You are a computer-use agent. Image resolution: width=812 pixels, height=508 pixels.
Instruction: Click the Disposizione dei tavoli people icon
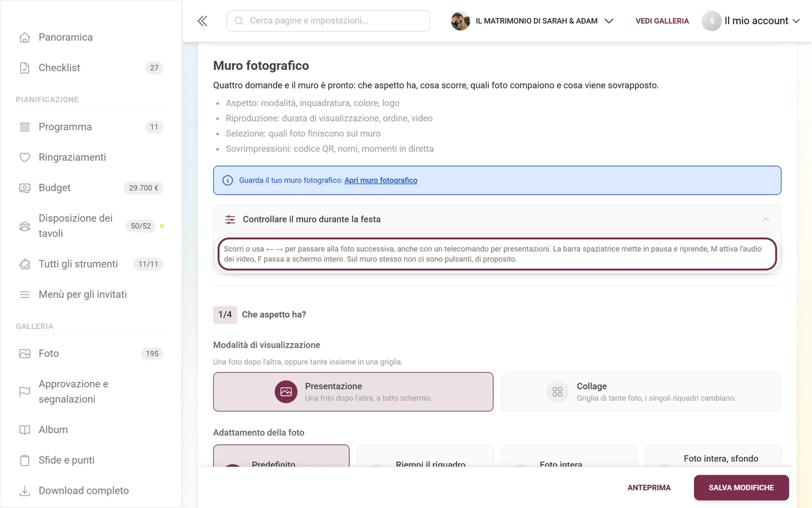coord(25,226)
